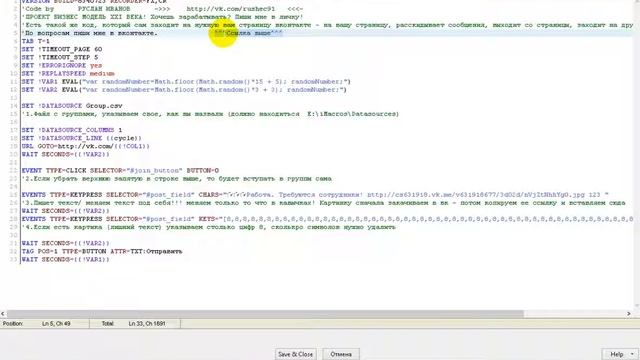Viewport: 640px width, 360px height.
Task: Click comment line '3.Пишет текст'
Action: coord(324,203)
